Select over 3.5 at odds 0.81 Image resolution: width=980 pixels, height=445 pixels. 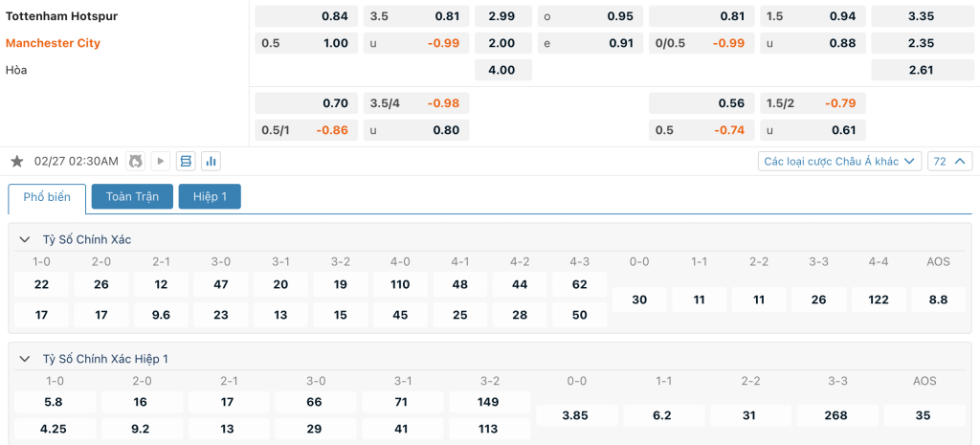click(416, 16)
